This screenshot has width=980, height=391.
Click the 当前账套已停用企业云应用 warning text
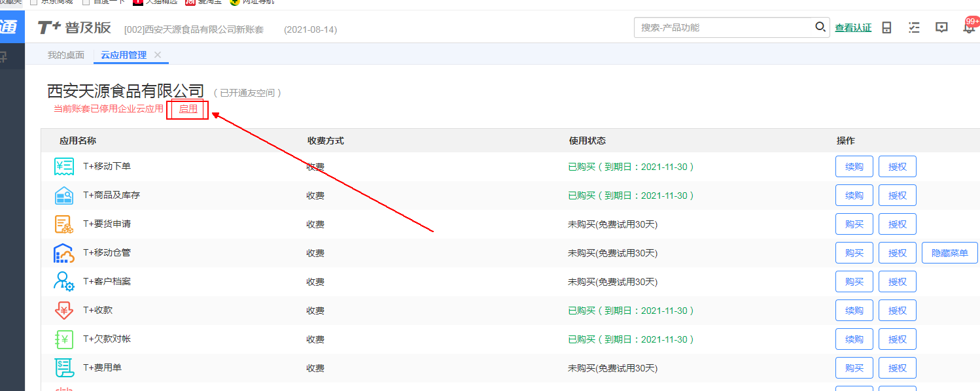109,109
